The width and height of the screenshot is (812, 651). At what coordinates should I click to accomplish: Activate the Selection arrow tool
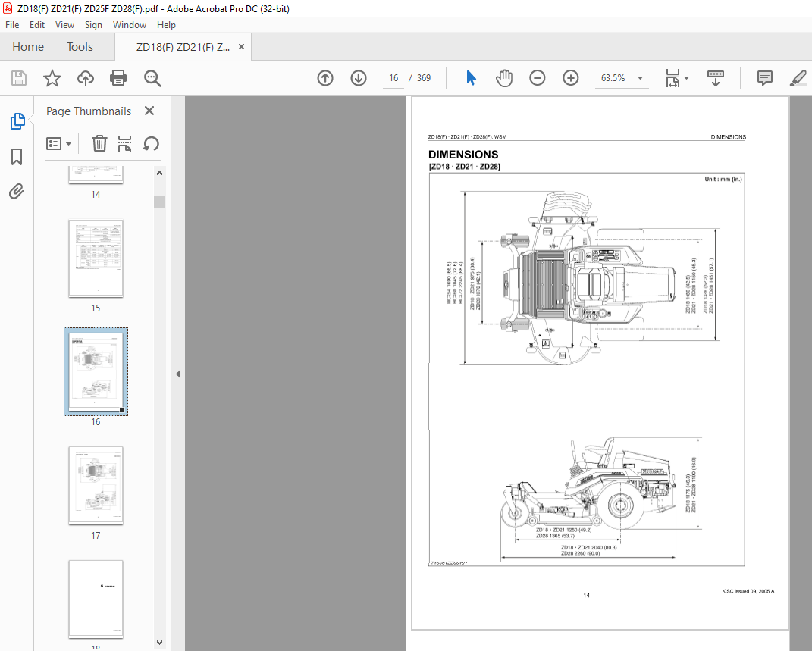point(471,78)
